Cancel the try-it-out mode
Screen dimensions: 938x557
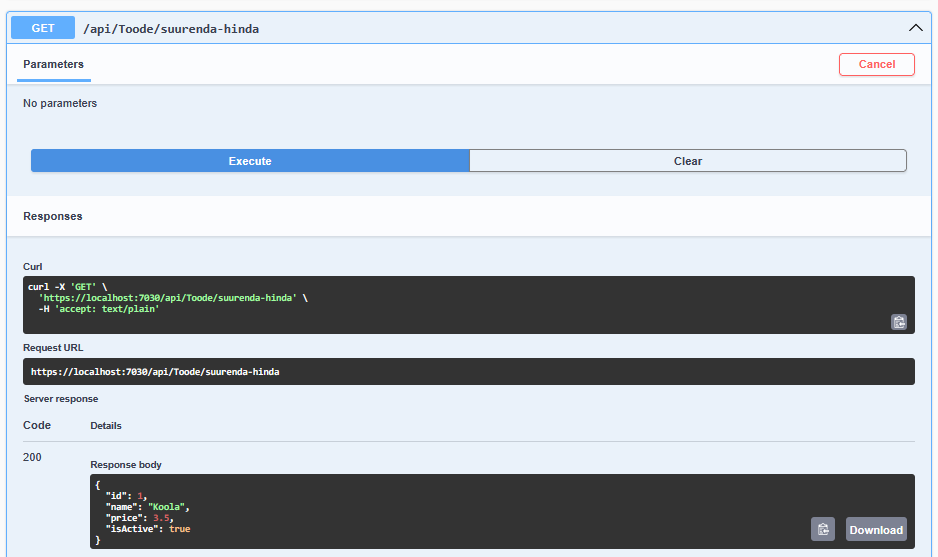point(876,64)
